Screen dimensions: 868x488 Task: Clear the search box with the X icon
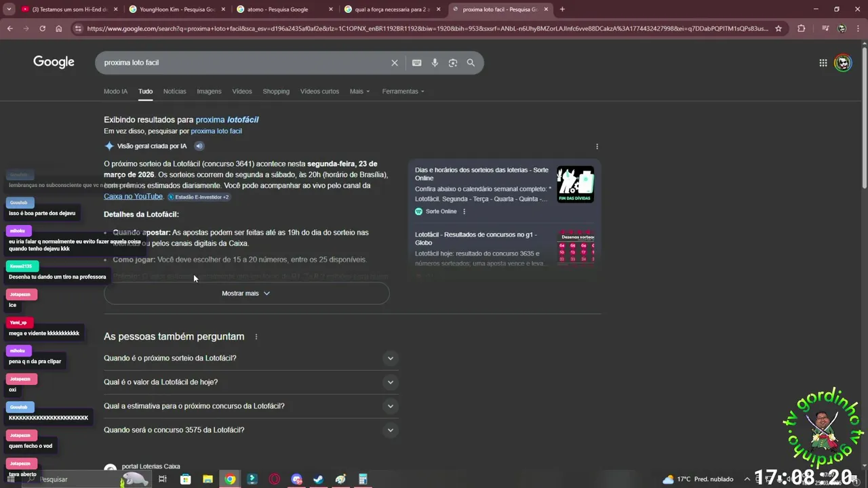395,62
